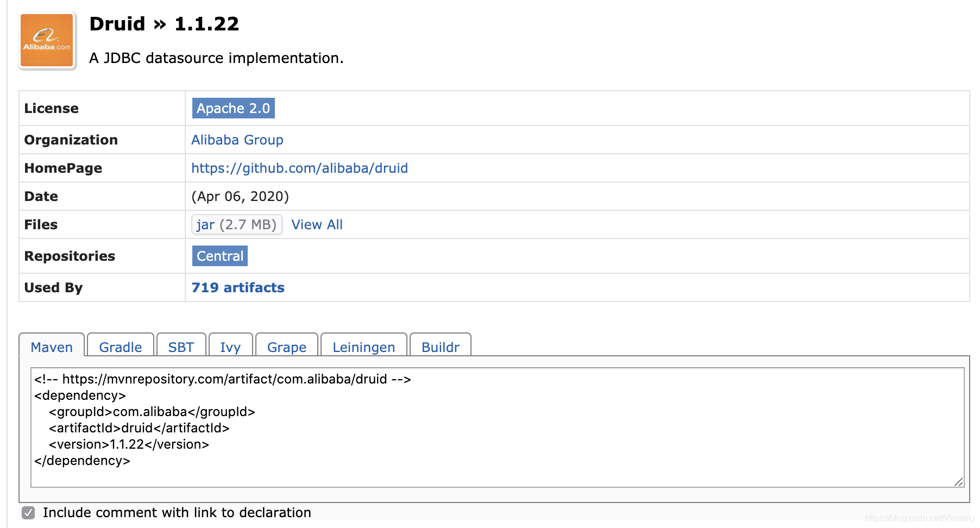Click View All files link
Screen dimensions: 980x528
pyautogui.click(x=317, y=224)
